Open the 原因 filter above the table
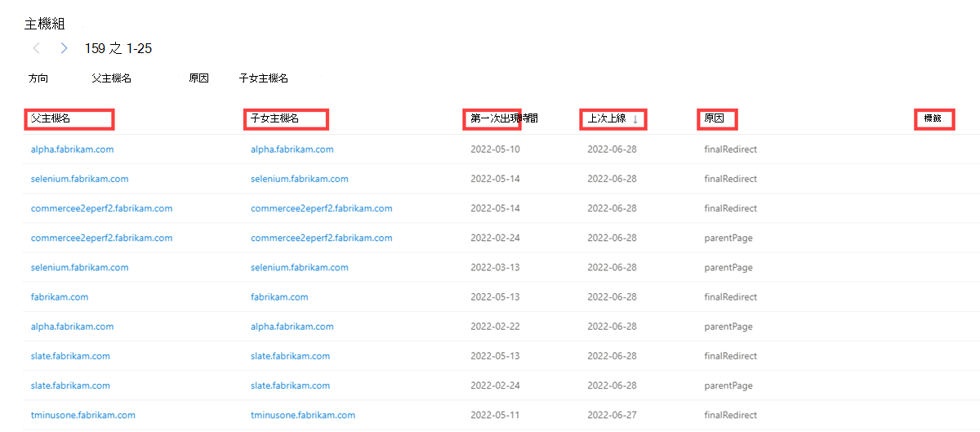This screenshot has width=980, height=432. [x=198, y=78]
